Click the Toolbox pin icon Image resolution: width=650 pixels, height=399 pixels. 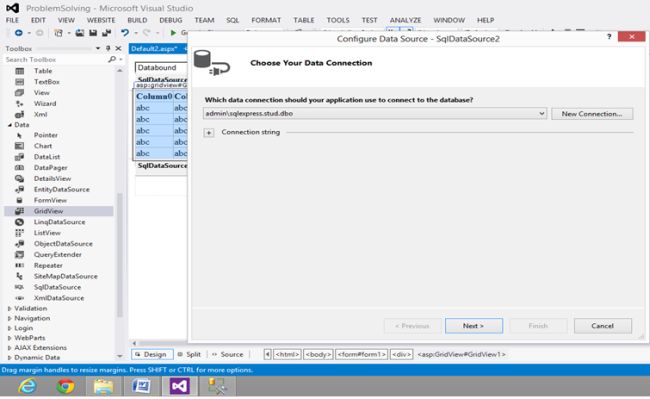point(108,48)
